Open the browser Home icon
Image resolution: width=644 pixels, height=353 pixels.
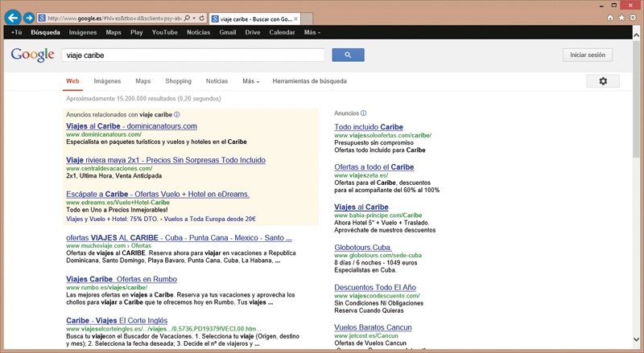pos(610,18)
